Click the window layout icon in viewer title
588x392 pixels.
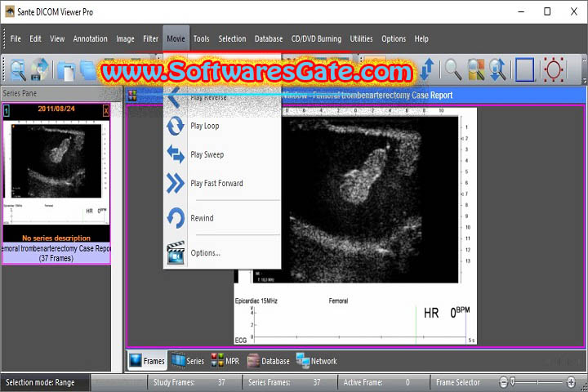click(x=132, y=96)
